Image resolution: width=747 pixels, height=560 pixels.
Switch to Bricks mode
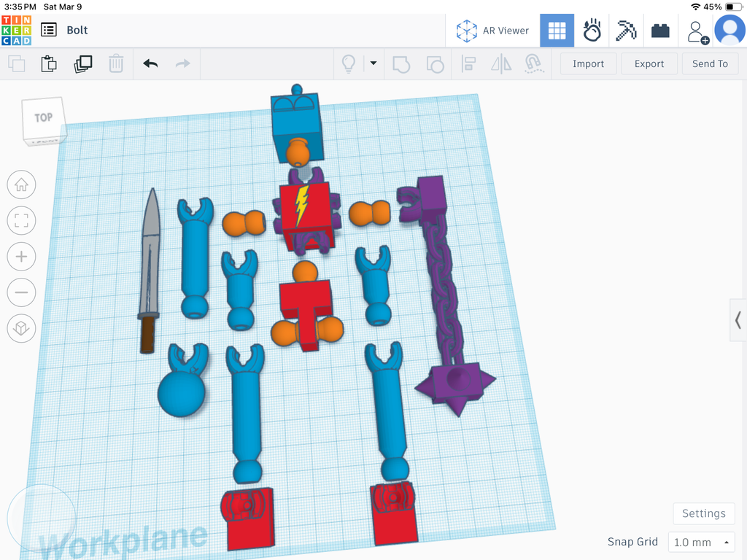[660, 31]
